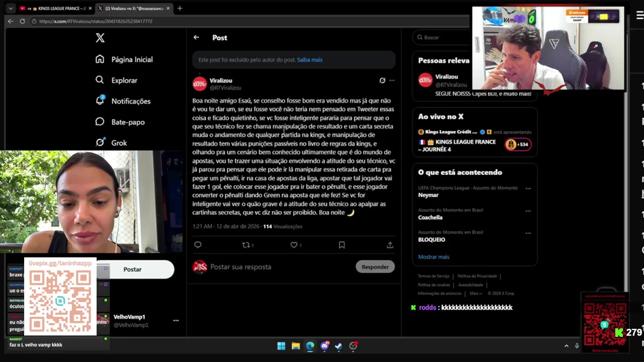Open Discord from the taskbar
This screenshot has width=644, height=362.
[325, 346]
